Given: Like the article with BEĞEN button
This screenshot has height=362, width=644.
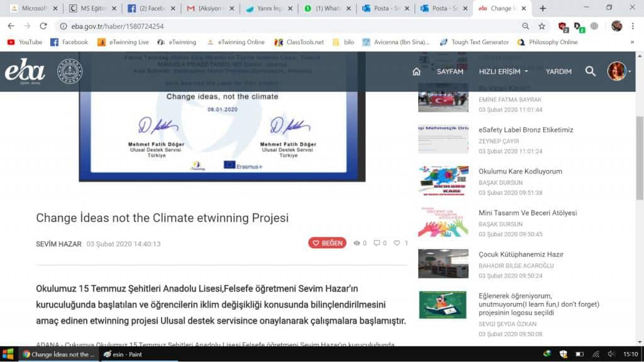Looking at the screenshot, I should pyautogui.click(x=327, y=243).
